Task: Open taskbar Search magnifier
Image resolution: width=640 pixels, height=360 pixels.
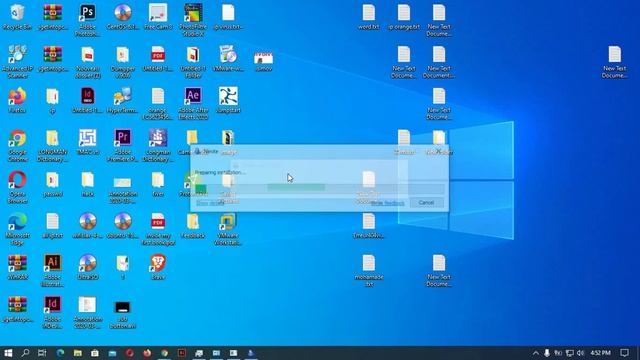Action: click(25, 353)
